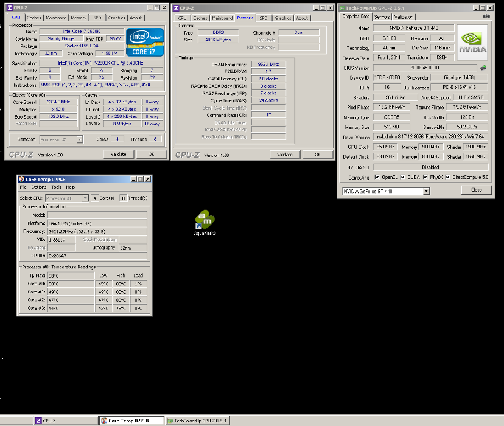Screen dimensions: 504x426
Task: Switch to CPU tab in the memory CPU-Z window
Action: point(182,18)
